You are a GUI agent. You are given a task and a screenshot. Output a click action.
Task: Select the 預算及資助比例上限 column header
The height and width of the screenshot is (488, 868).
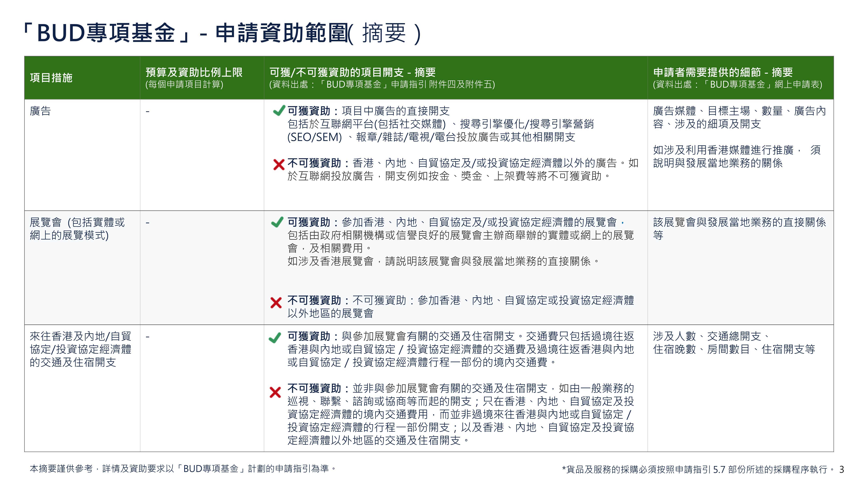click(194, 72)
